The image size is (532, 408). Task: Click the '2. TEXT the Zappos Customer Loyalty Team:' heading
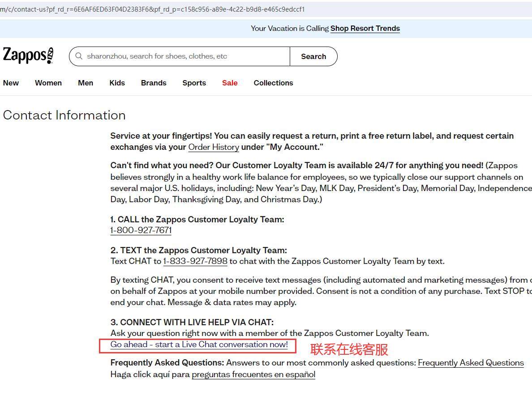pyautogui.click(x=198, y=251)
